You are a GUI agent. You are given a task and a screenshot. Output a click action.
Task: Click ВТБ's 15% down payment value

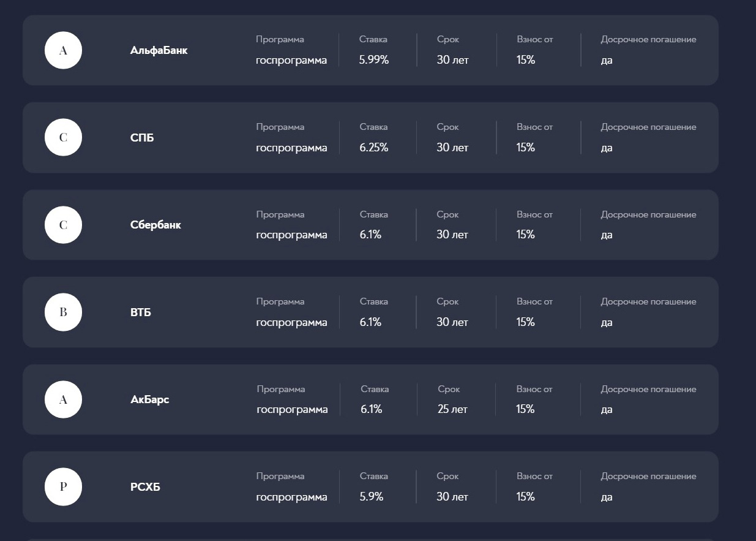click(x=526, y=322)
